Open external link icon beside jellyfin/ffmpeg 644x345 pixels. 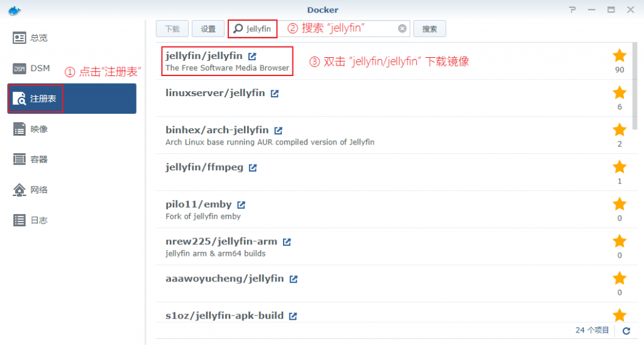pos(253,168)
